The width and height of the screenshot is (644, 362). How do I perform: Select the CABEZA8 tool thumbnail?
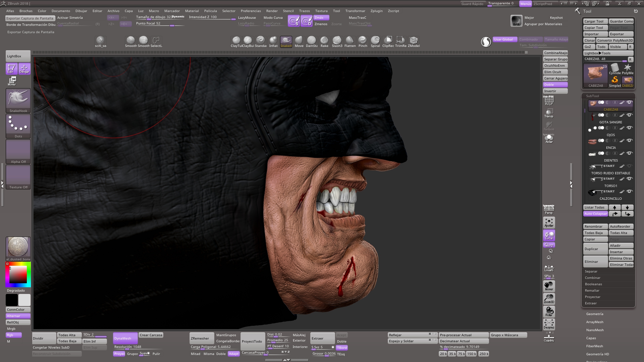[x=595, y=75]
